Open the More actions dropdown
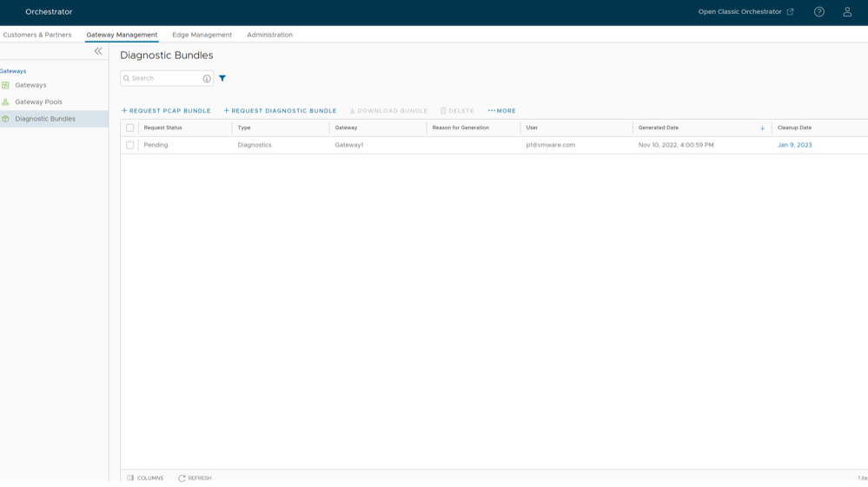Screen dimensions: 868x487 pyautogui.click(x=502, y=111)
